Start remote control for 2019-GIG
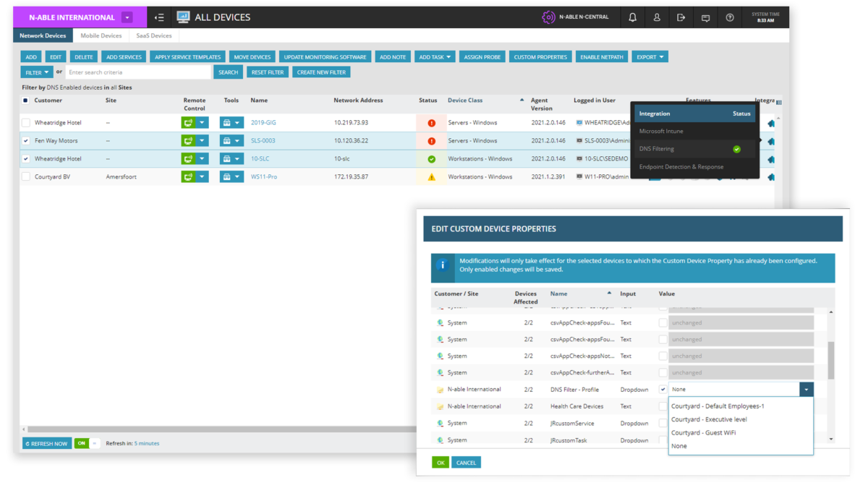Image resolution: width=868 pixels, height=488 pixels. (188, 123)
